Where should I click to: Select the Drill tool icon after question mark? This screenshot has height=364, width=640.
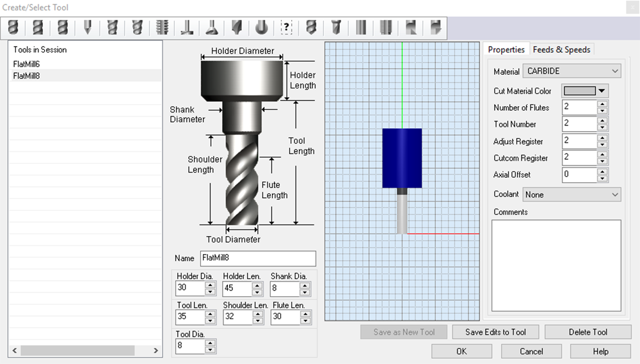tap(312, 28)
